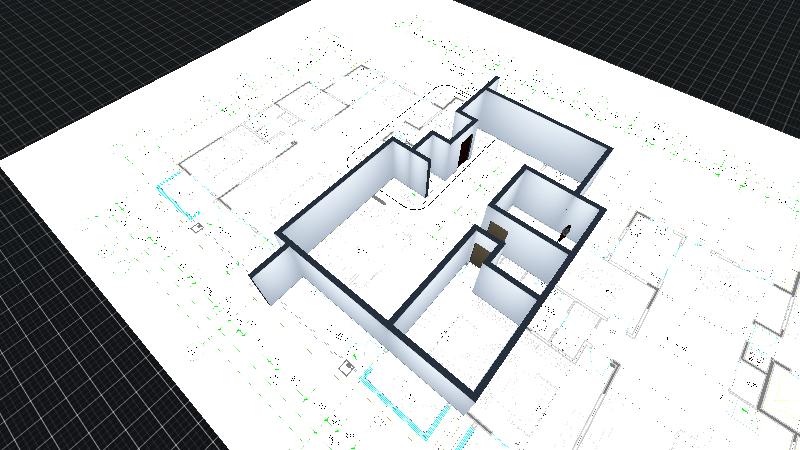Click the small dark door in right room
The image size is (800, 450).
565,232
